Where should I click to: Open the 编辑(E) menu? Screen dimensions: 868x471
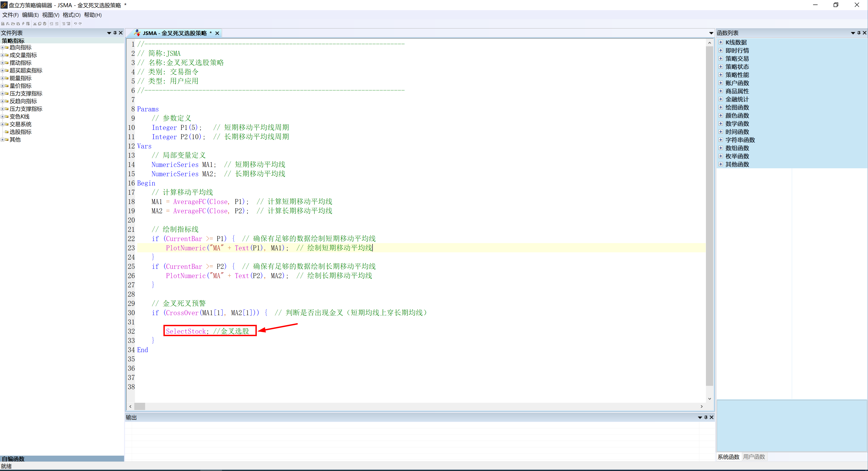(x=30, y=15)
